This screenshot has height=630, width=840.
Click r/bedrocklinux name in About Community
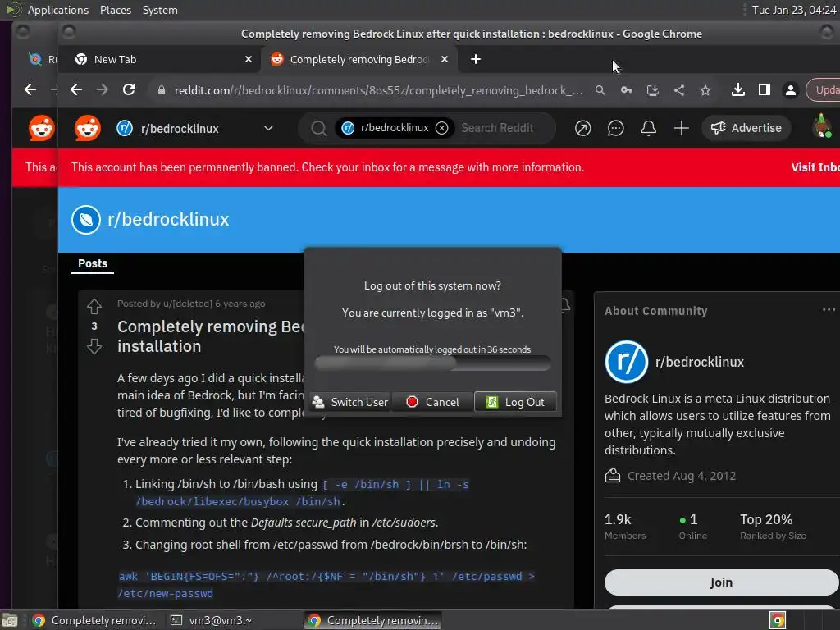click(699, 362)
